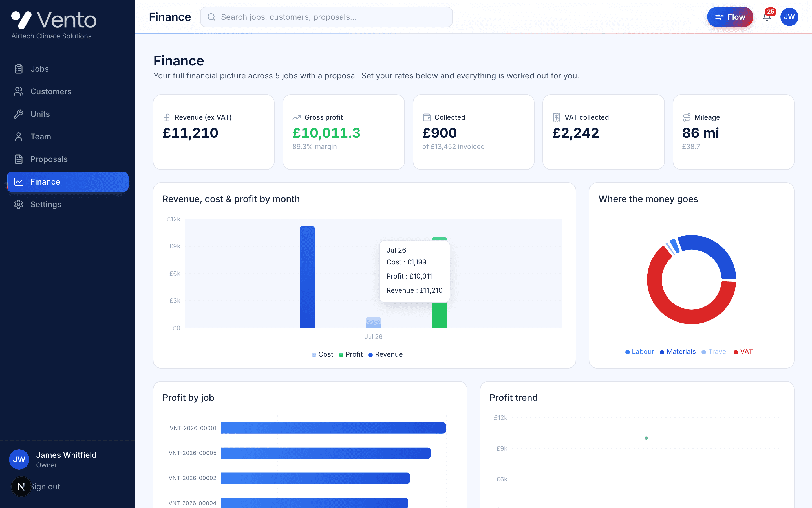Click the JW avatar beside James Whitfield

pos(19,459)
